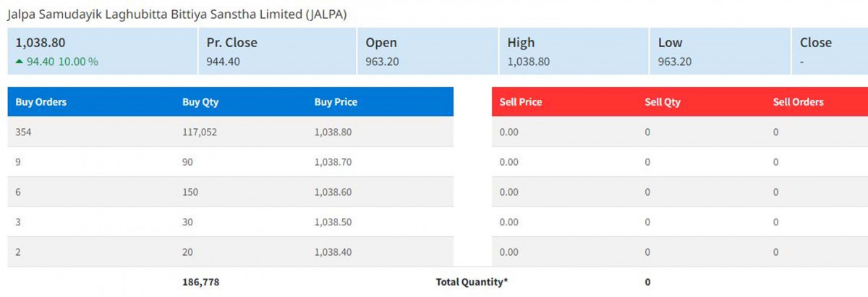868x297 pixels.
Task: Select the Buy Orders column header
Action: point(41,102)
